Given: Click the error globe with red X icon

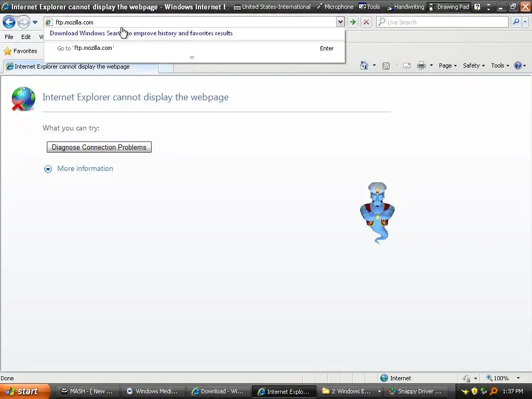Looking at the screenshot, I should (x=23, y=99).
